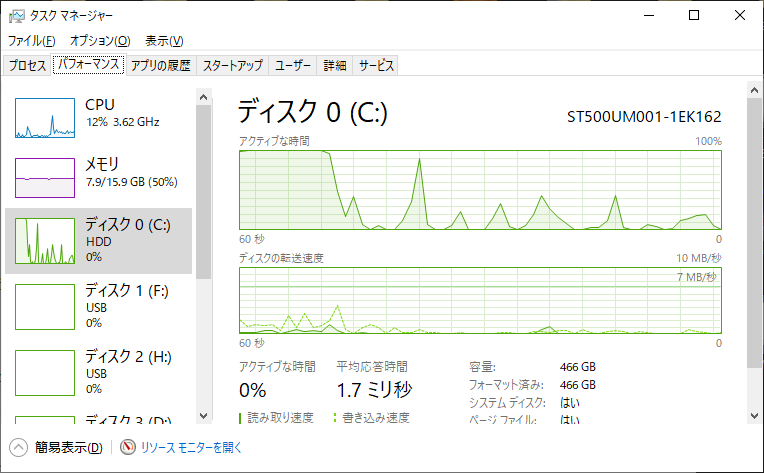This screenshot has width=764, height=473.
Task: Select the メモリ usage graph thumbnail
Action: click(x=45, y=178)
